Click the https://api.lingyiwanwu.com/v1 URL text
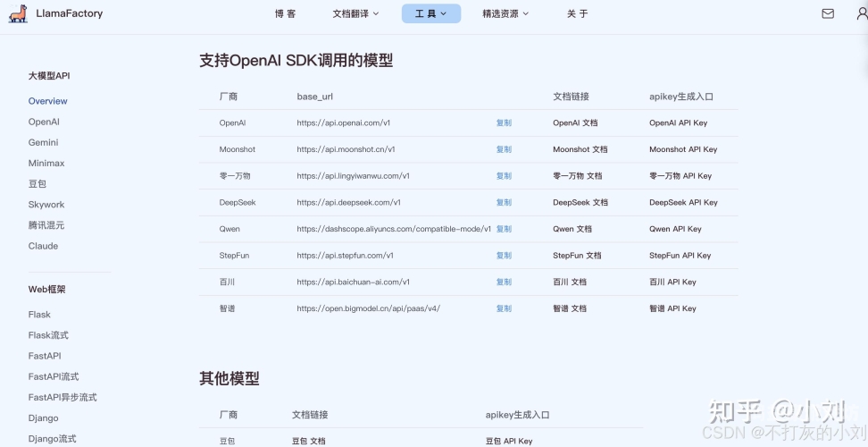Screen dimensions: 868x447 (353, 176)
